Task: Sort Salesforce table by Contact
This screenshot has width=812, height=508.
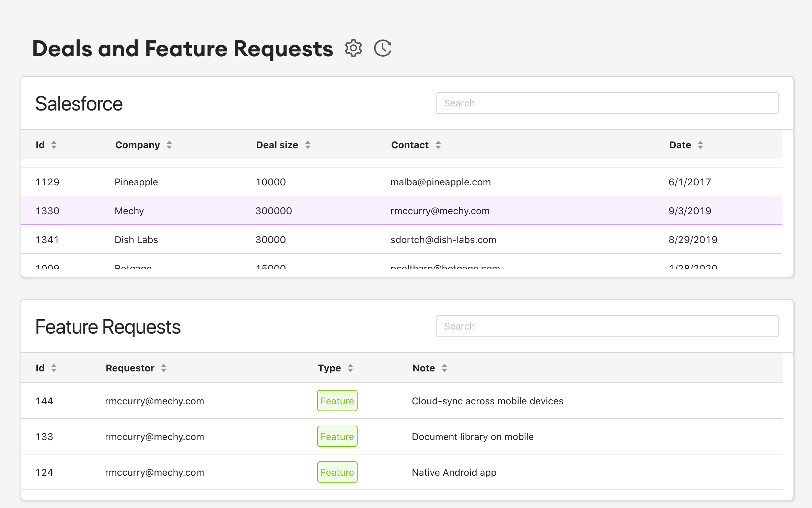Action: (438, 145)
